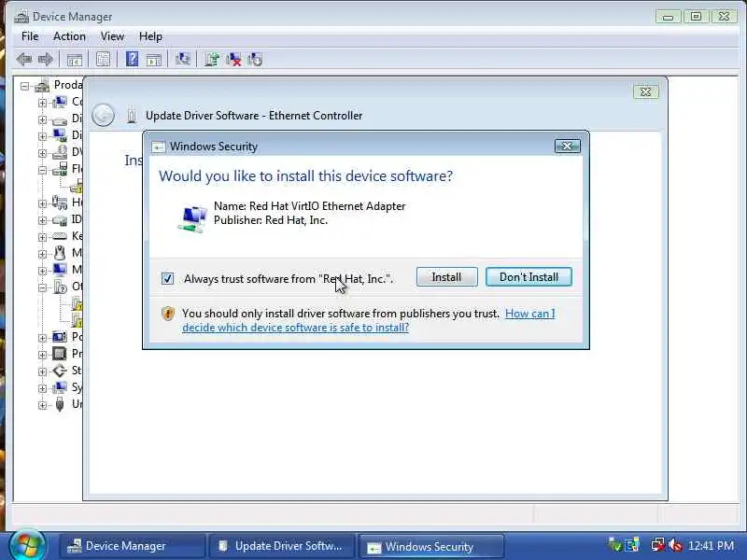Viewport: 747px width, 560px height.
Task: Click the Uninstall device icon with red X
Action: [x=233, y=59]
